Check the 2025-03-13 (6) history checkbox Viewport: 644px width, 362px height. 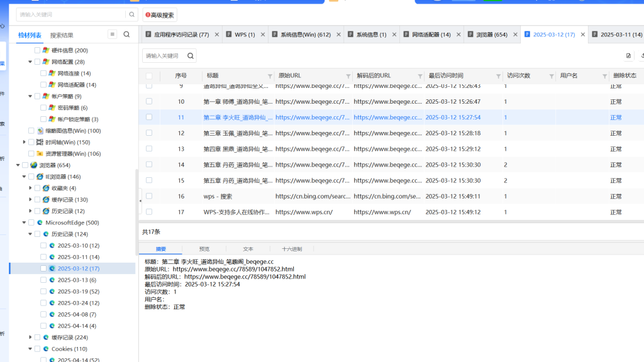tap(43, 280)
